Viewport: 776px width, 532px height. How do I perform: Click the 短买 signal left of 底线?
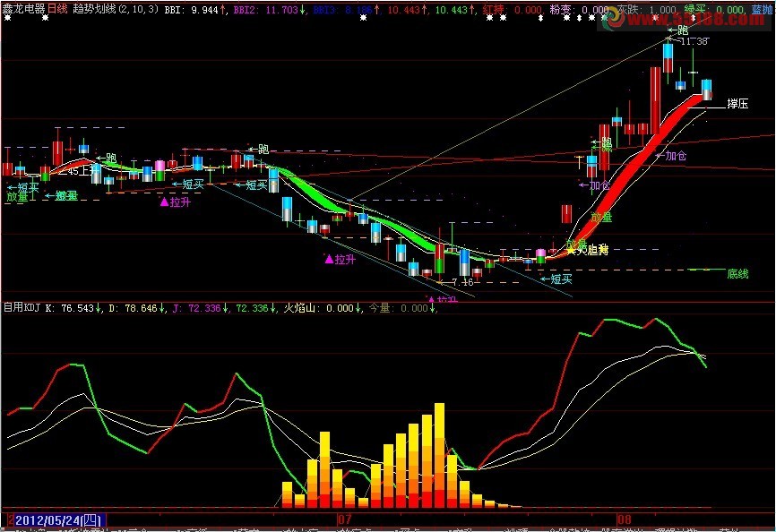point(556,279)
